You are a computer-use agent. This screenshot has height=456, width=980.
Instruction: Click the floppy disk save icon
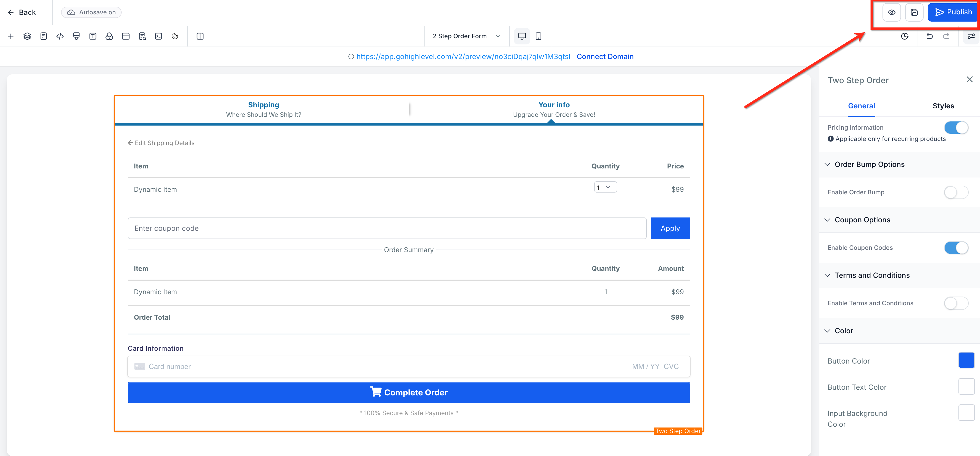point(914,12)
